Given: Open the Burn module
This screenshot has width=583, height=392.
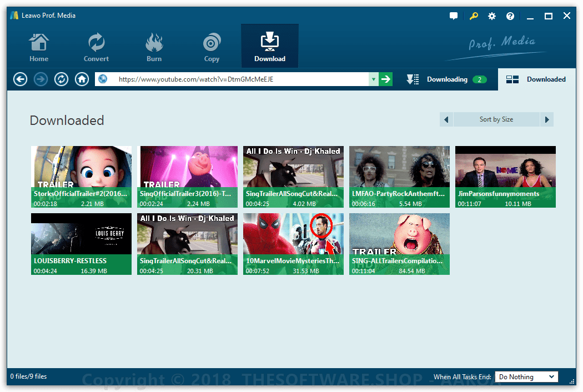Looking at the screenshot, I should pos(154,47).
